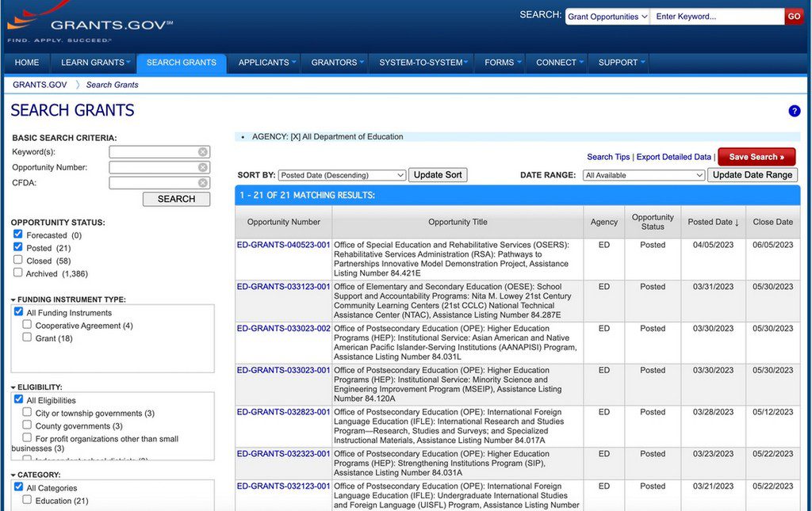Click the Enter Keyword search field
The height and width of the screenshot is (511, 812).
pos(718,17)
